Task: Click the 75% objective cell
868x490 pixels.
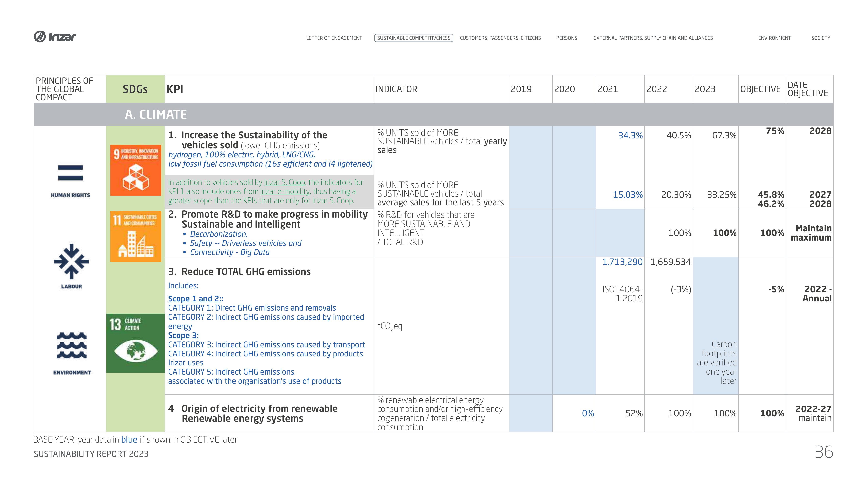Action: click(775, 131)
